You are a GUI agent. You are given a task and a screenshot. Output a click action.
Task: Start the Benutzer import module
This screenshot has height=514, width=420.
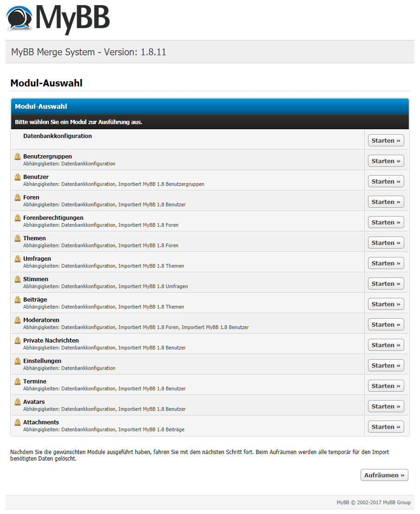[x=386, y=181]
